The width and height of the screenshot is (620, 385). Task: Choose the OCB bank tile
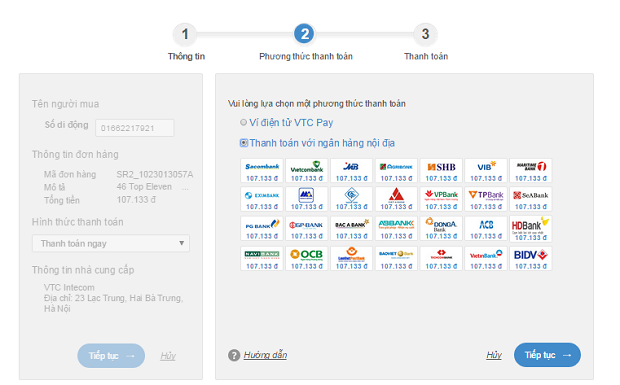306,259
